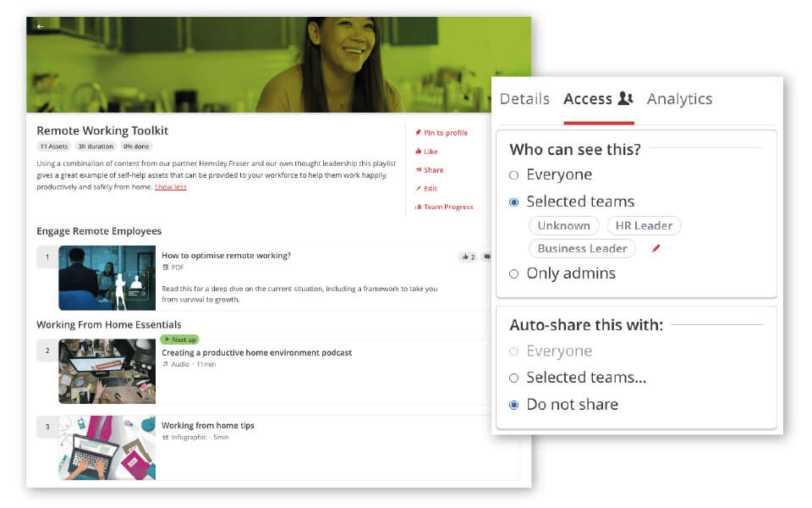
Task: Click the Team Progress chart icon
Action: pyautogui.click(x=418, y=207)
